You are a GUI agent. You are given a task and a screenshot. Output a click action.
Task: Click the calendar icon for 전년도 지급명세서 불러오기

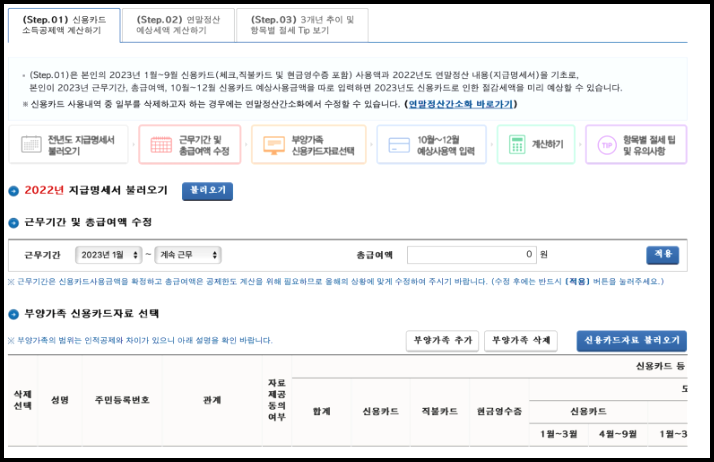pyautogui.click(x=31, y=145)
